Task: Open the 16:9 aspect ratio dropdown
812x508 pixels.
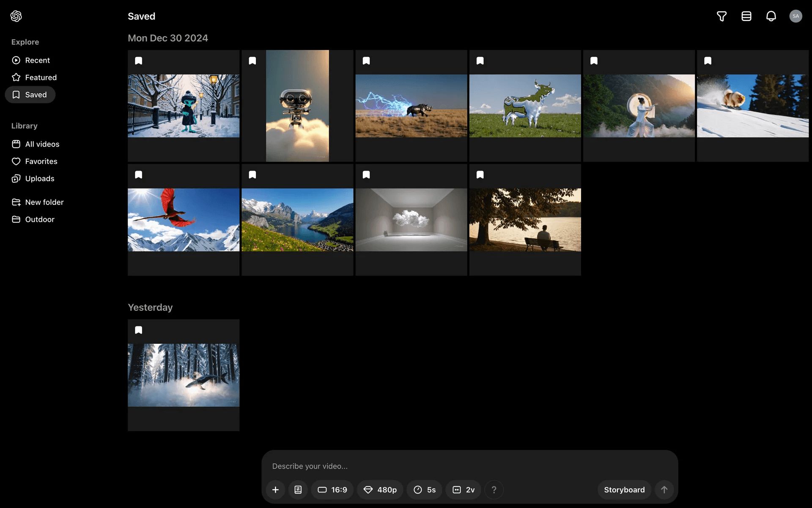Action: [x=332, y=490]
